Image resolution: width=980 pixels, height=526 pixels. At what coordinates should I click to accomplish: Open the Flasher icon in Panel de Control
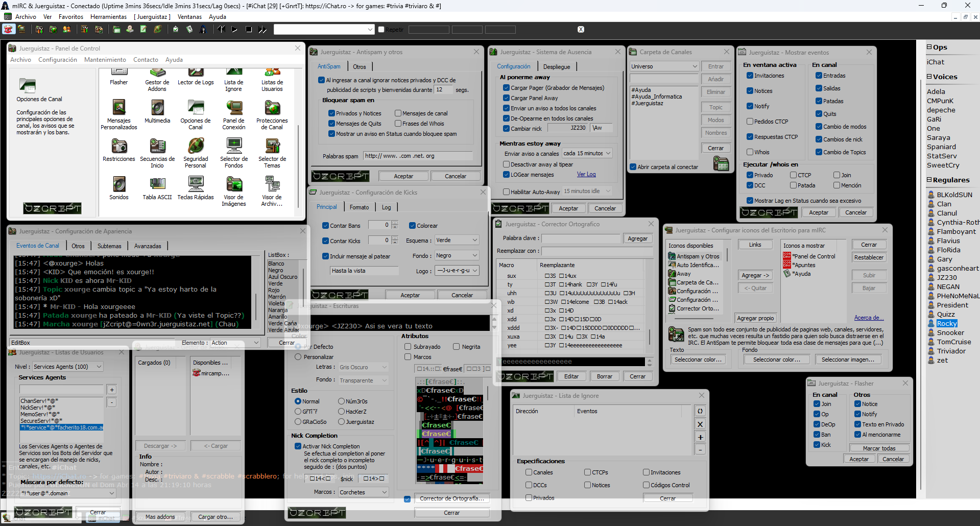[x=118, y=77]
